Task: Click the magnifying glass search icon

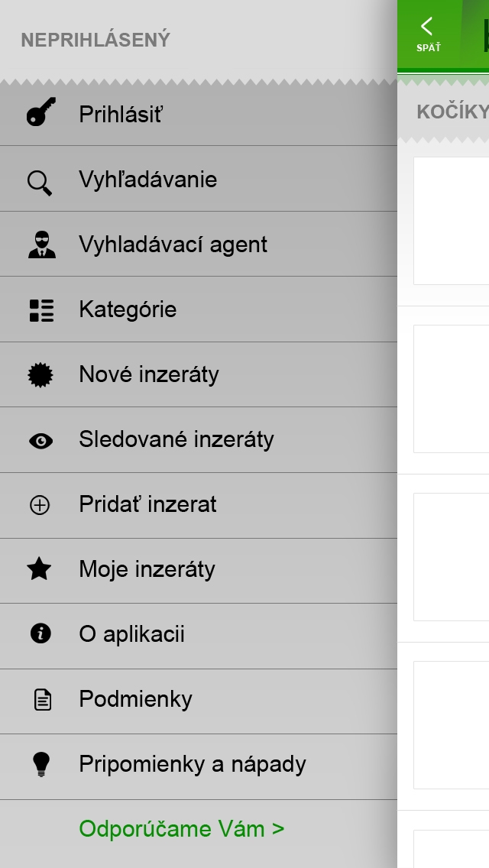Action: [39, 183]
